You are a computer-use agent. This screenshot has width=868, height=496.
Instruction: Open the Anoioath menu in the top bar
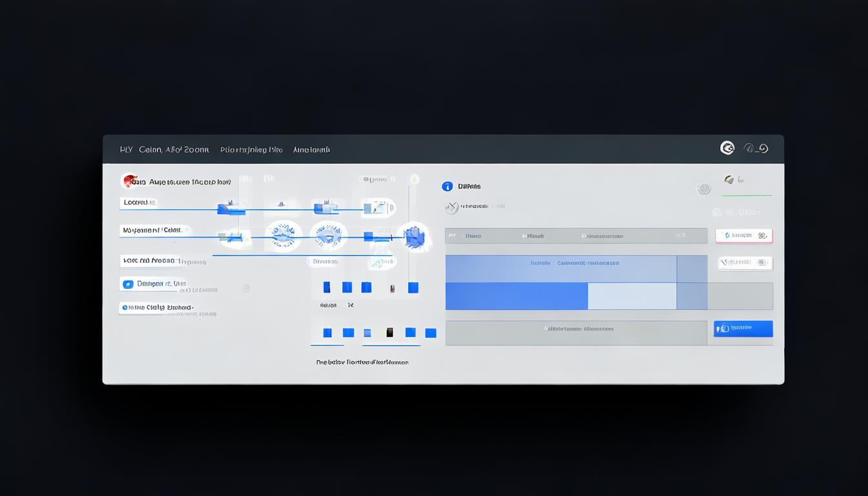(x=311, y=150)
